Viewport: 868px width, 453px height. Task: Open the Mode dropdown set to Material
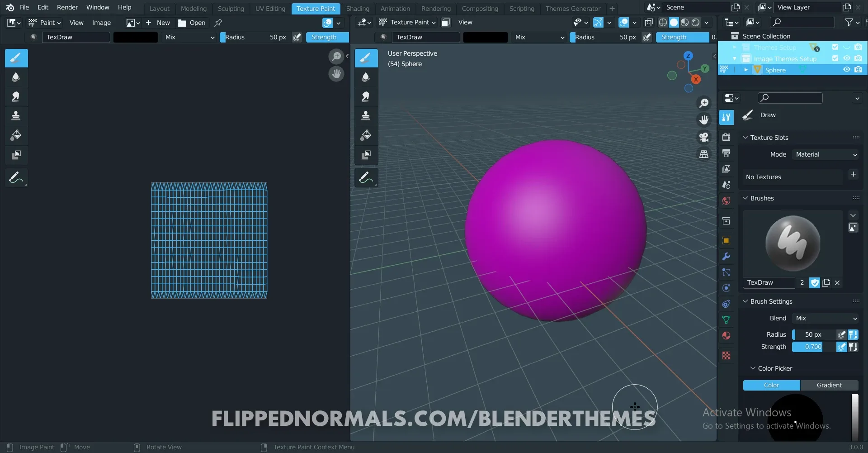tap(826, 154)
